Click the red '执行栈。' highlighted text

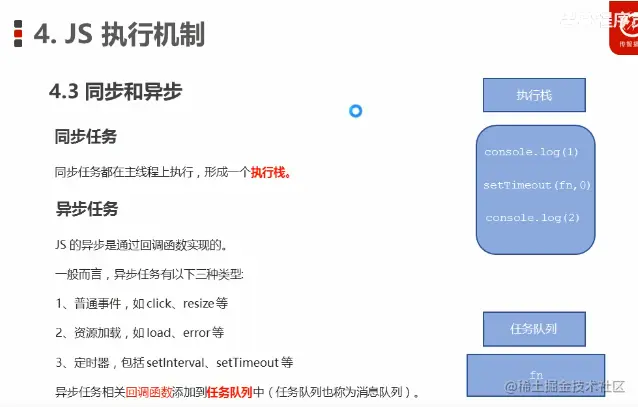coord(271,172)
